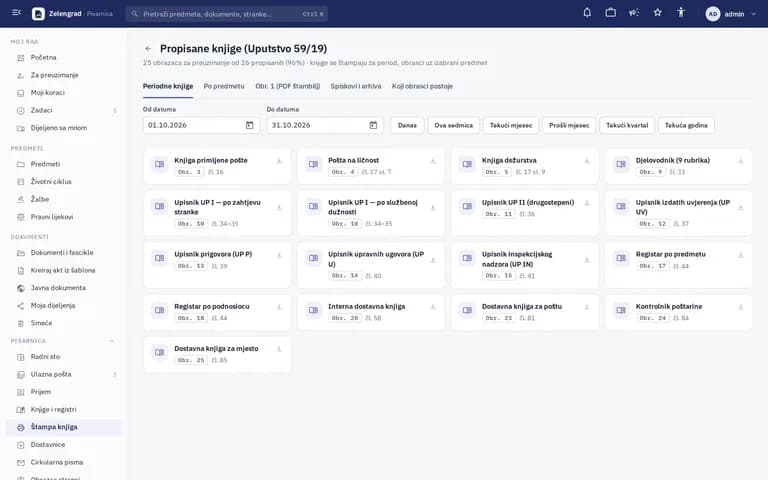Open accessibility options icon
This screenshot has width=768, height=480.
(681, 13)
